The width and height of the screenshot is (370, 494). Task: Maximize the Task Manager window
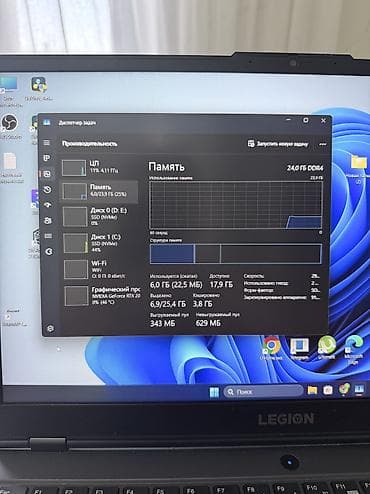point(306,120)
